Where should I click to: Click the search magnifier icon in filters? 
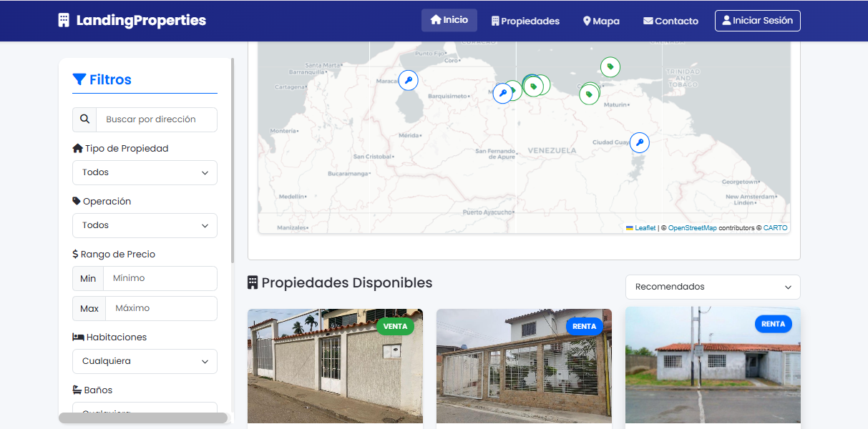(x=84, y=119)
